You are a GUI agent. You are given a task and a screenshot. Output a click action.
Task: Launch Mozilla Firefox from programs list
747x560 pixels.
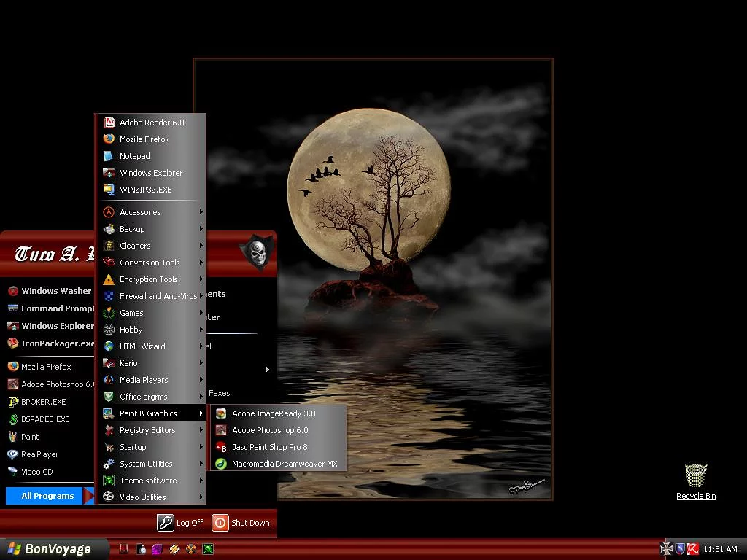point(144,139)
